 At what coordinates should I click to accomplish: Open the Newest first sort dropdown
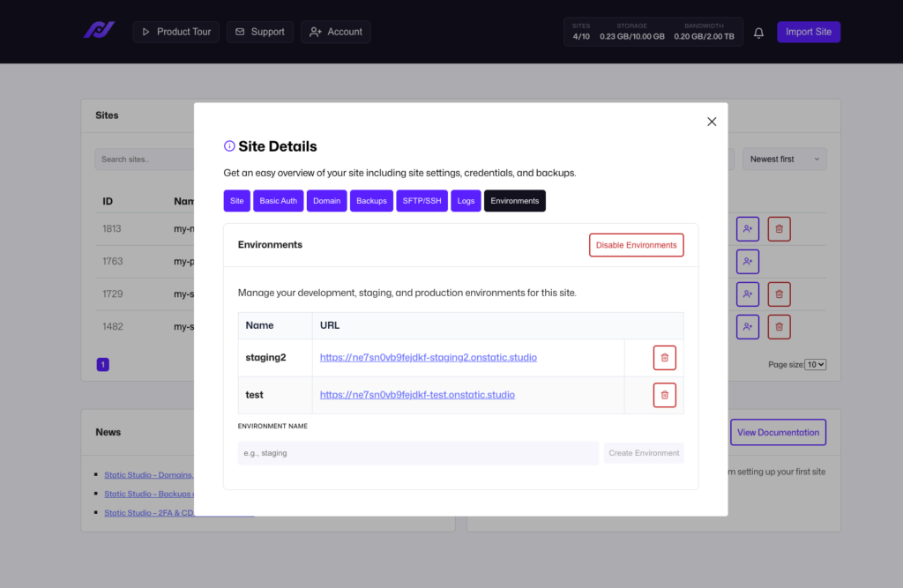(x=784, y=159)
